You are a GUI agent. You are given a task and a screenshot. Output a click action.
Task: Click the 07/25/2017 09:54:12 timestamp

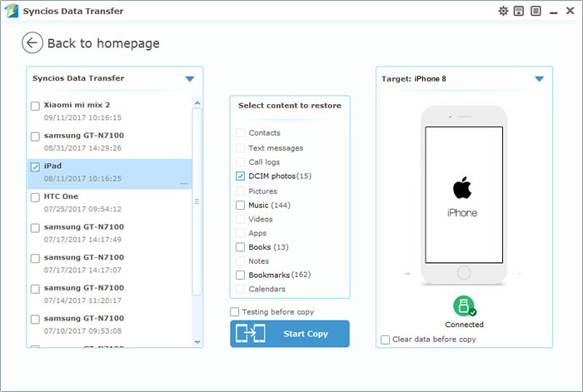tap(82, 209)
